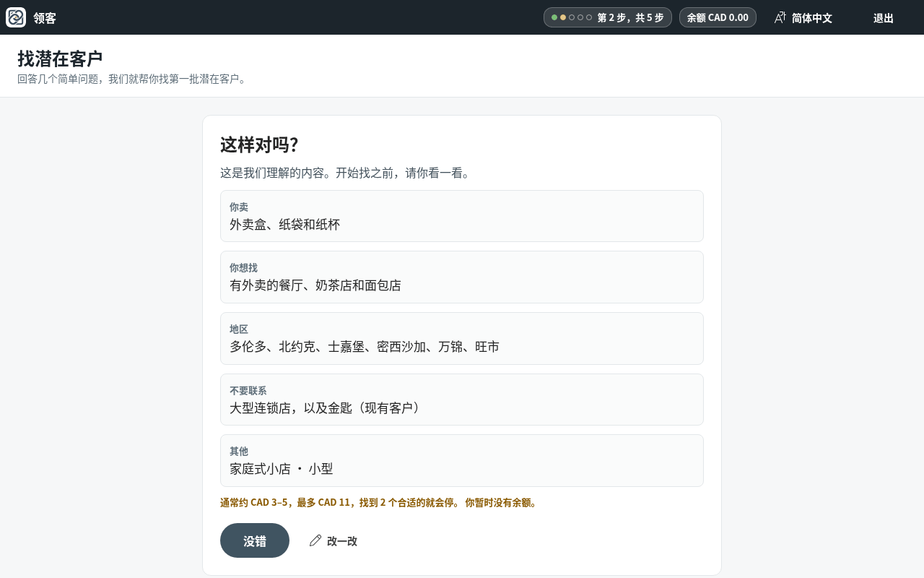Click the 改一改 edit button

(x=333, y=540)
